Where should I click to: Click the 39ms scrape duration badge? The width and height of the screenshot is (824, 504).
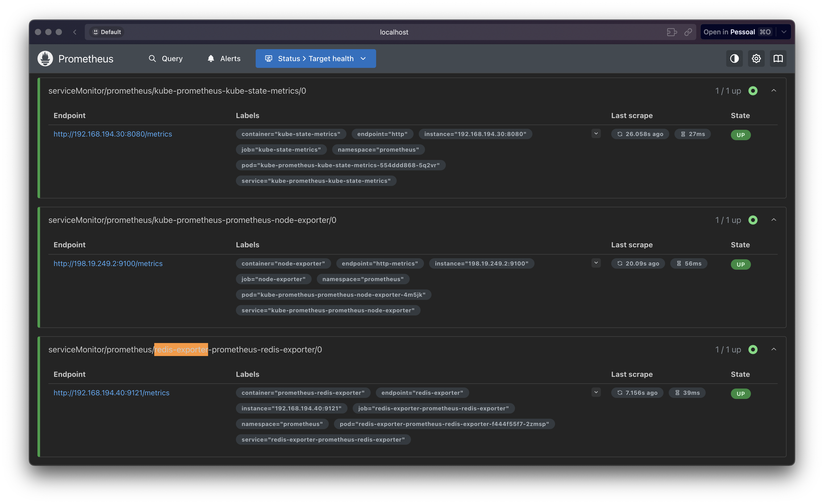point(687,393)
